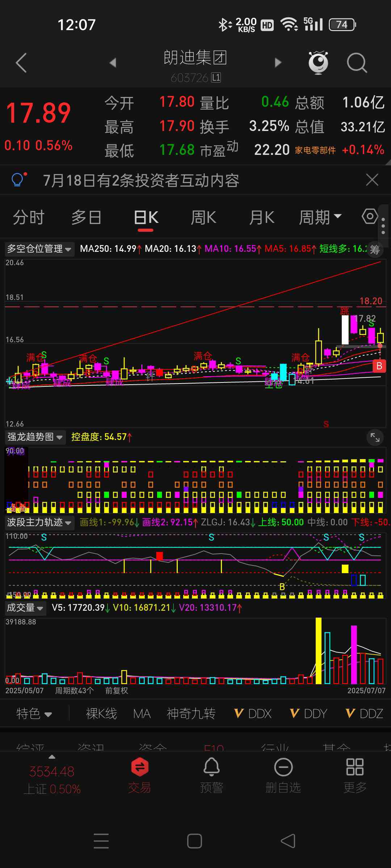Image resolution: width=391 pixels, height=868 pixels.
Task: Tap 删自选 remove from watchlist
Action: [283, 775]
